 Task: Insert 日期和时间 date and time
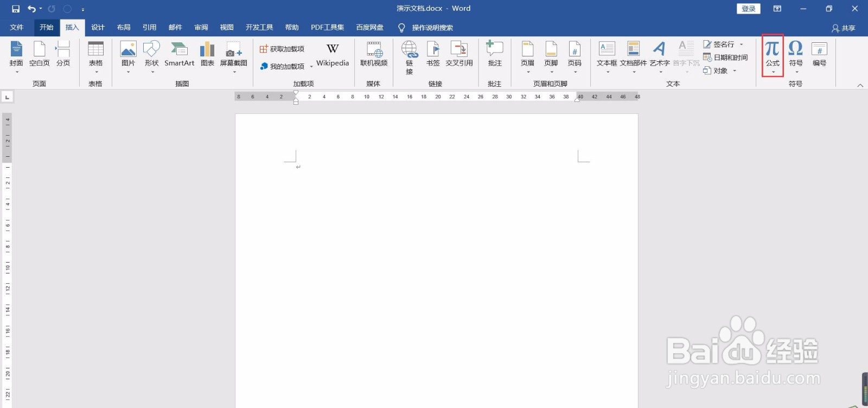coord(725,57)
